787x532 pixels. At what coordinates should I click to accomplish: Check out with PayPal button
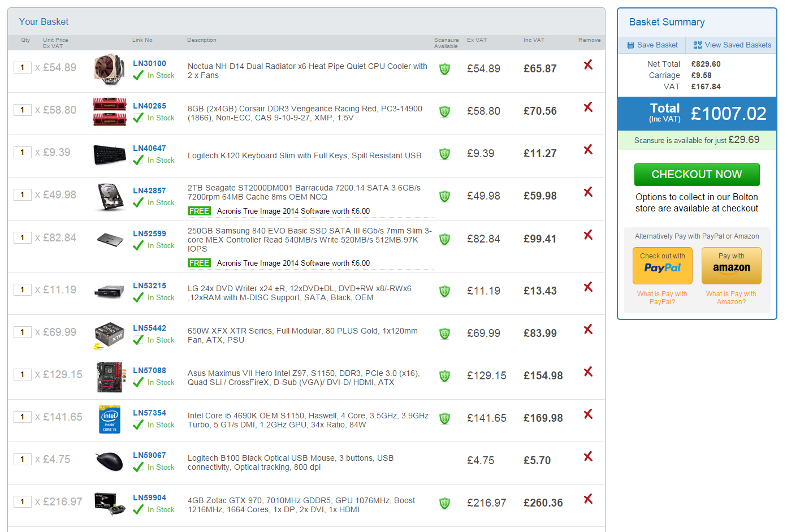[x=663, y=266]
